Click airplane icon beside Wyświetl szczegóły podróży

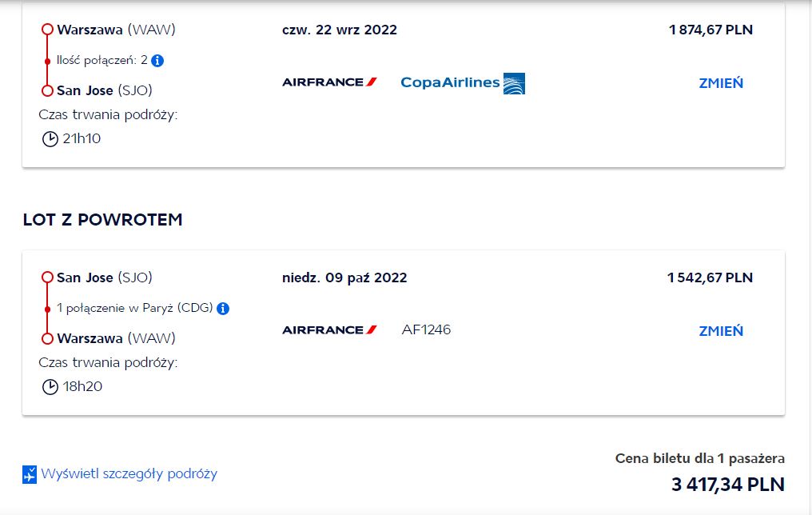pos(30,474)
